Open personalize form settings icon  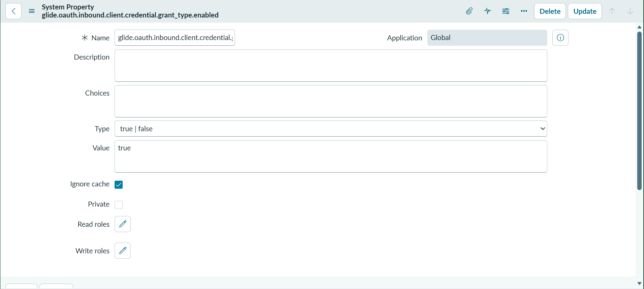point(506,11)
